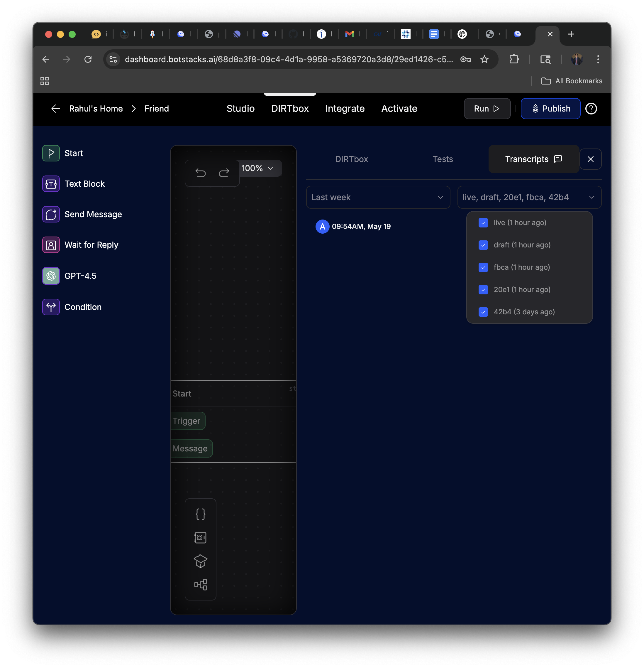Open the Last week time filter
This screenshot has width=644, height=668.
tap(378, 197)
